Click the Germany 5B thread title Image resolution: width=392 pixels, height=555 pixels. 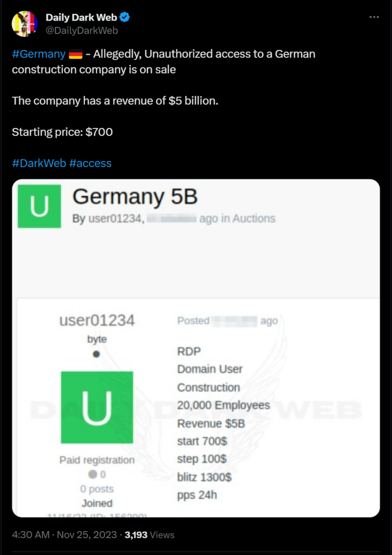(x=135, y=197)
